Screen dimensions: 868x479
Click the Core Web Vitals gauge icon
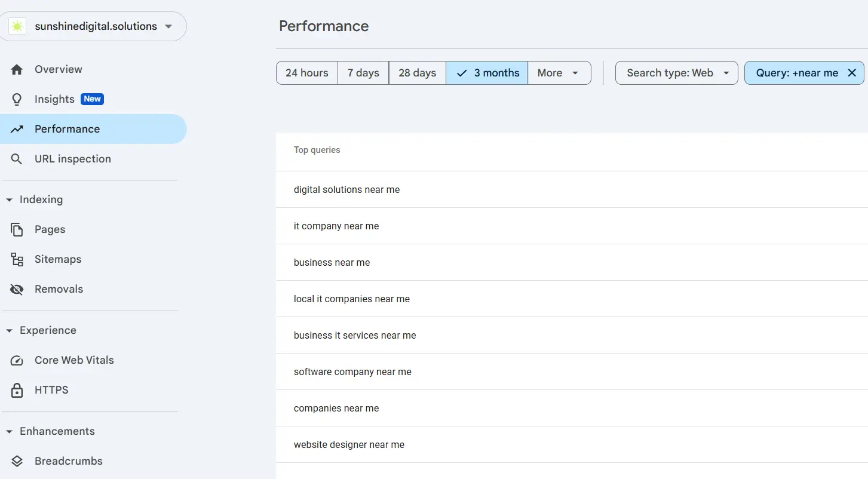point(17,360)
